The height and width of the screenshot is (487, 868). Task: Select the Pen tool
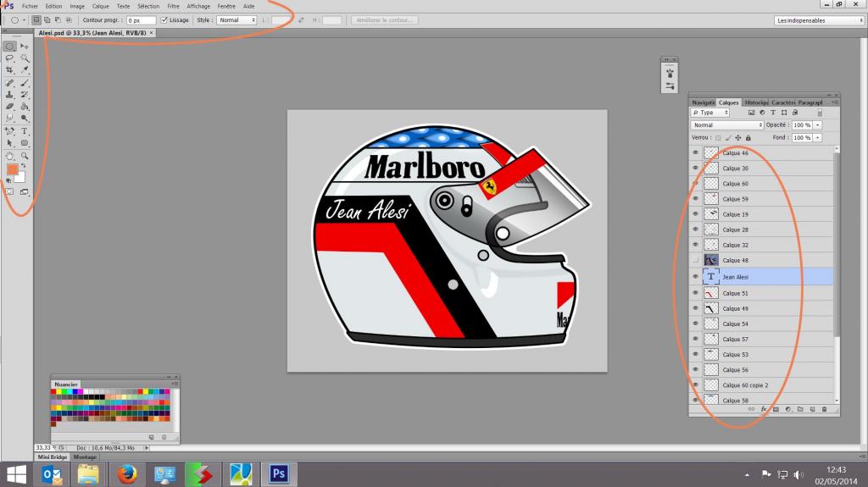click(9, 131)
